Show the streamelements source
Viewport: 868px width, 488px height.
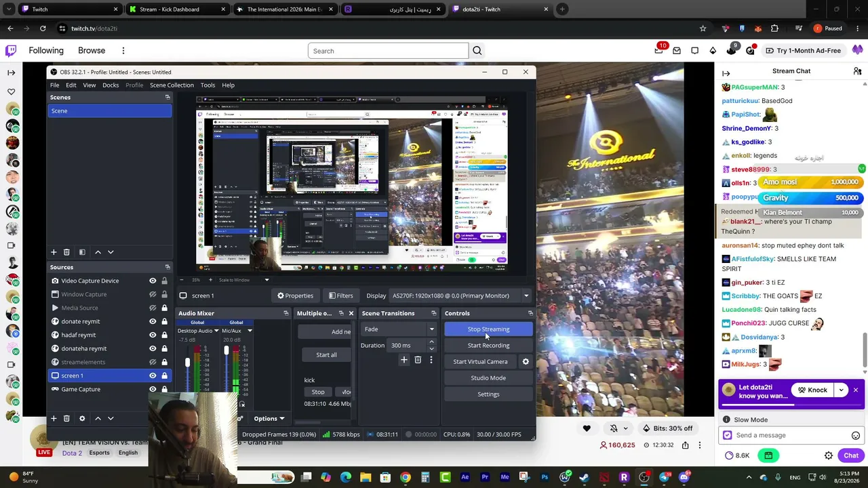click(153, 362)
